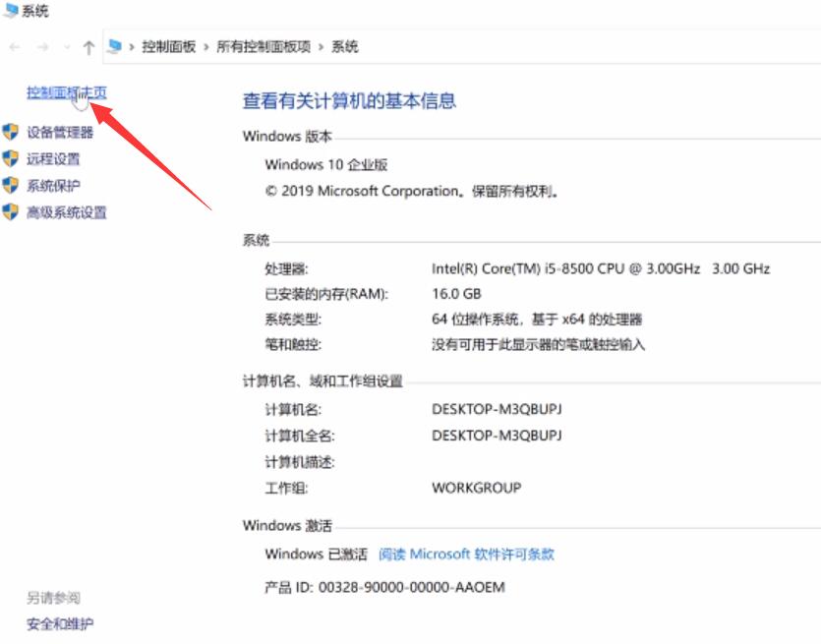
Task: Click Windows 已激活 status text
Action: tap(316, 554)
